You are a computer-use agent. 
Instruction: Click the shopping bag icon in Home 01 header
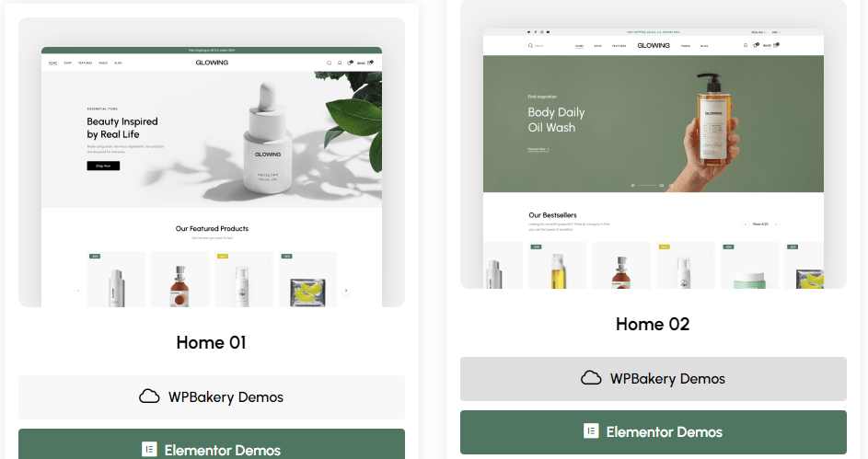[x=370, y=63]
